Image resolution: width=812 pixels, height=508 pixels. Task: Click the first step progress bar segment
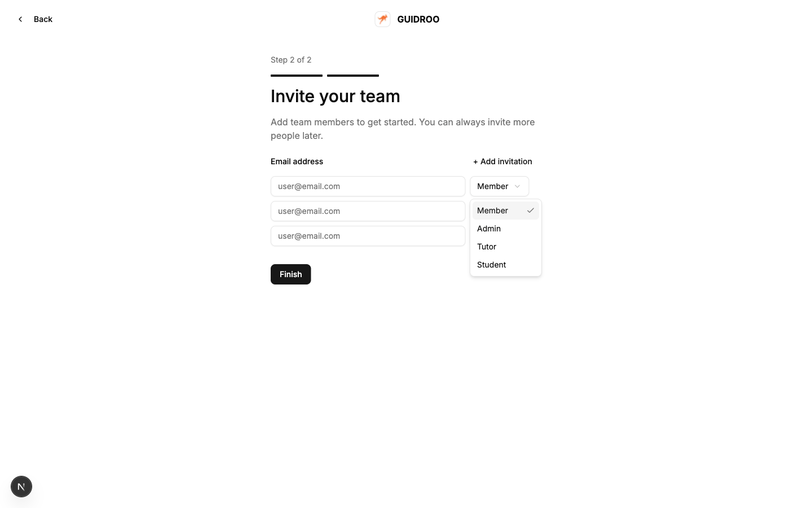point(297,75)
